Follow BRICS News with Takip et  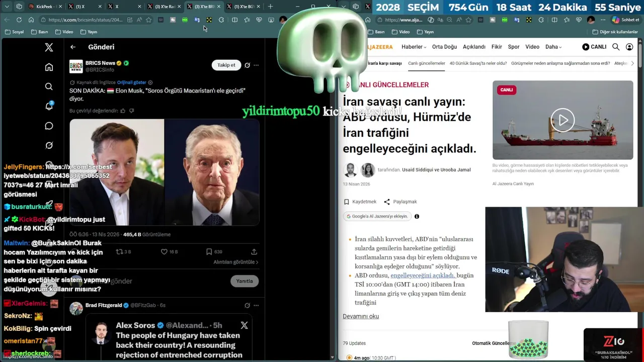pyautogui.click(x=226, y=65)
